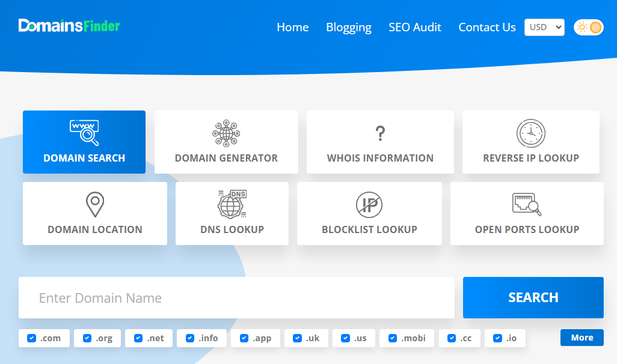Image resolution: width=617 pixels, height=364 pixels.
Task: Open the Open Ports Lookup icon
Action: click(x=527, y=205)
